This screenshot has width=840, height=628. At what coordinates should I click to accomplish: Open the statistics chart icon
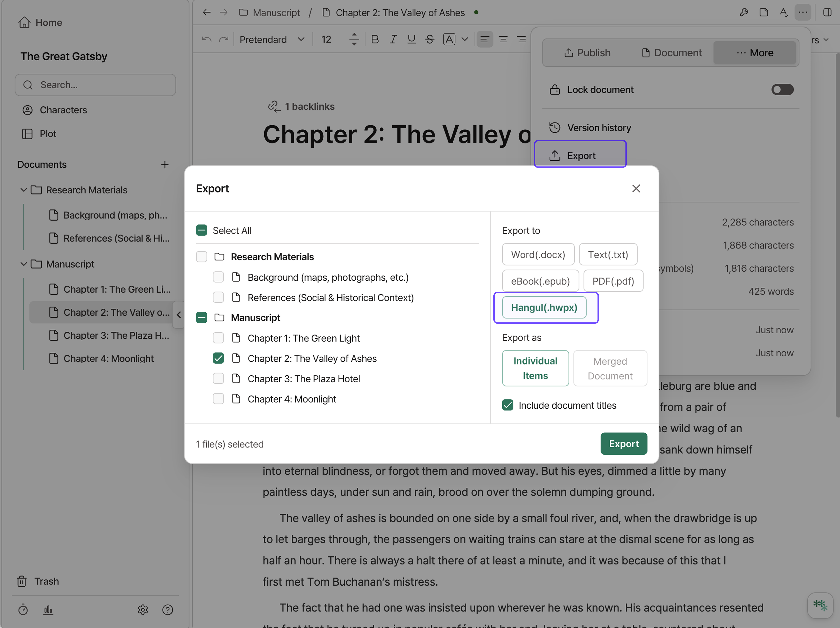point(48,610)
